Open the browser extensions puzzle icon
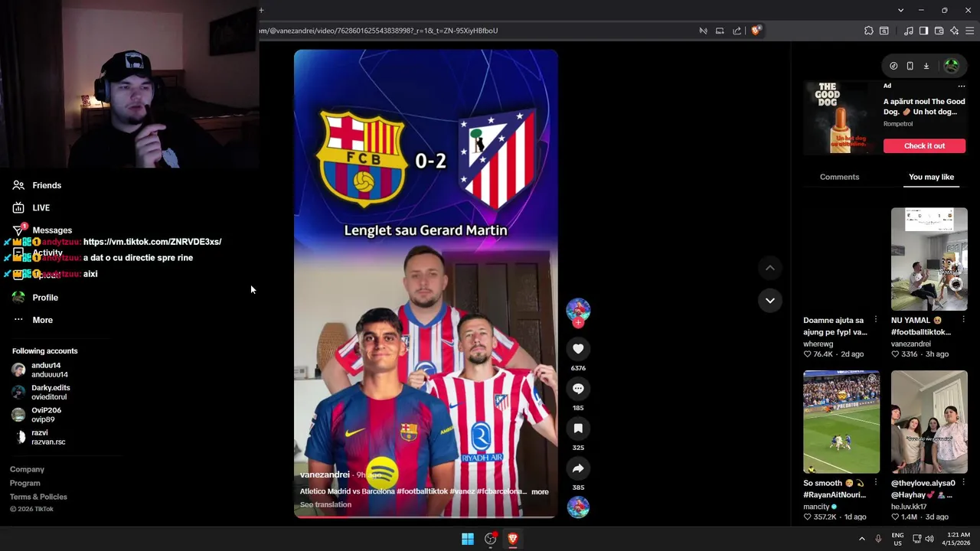The image size is (980, 551). [x=868, y=31]
